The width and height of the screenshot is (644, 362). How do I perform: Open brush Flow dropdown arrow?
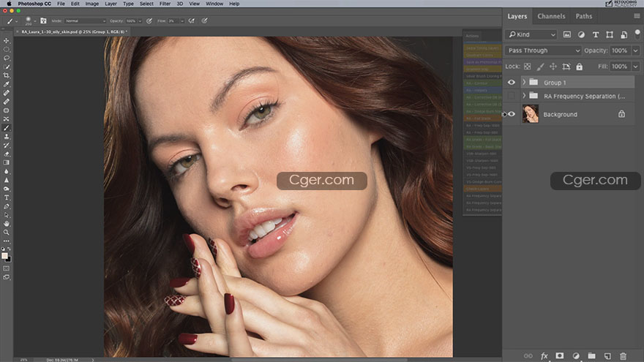click(182, 20)
